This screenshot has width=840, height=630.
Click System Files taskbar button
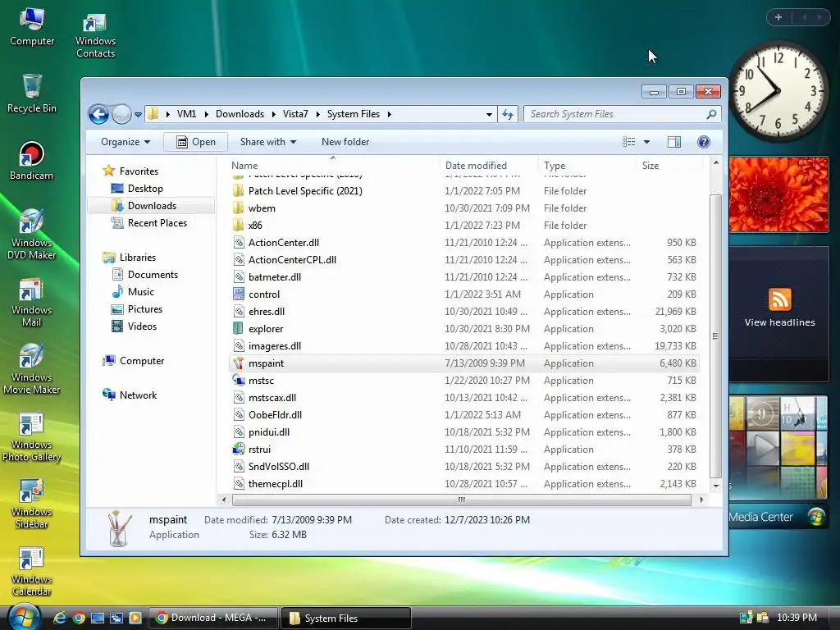[346, 618]
